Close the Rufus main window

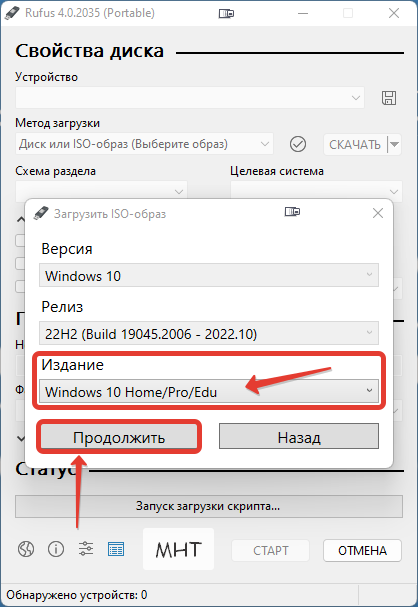[394, 13]
